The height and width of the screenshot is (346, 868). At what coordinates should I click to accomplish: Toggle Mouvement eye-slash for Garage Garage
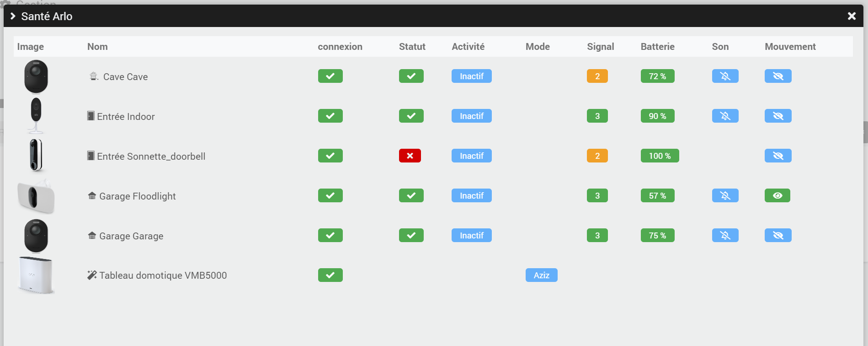tap(778, 235)
